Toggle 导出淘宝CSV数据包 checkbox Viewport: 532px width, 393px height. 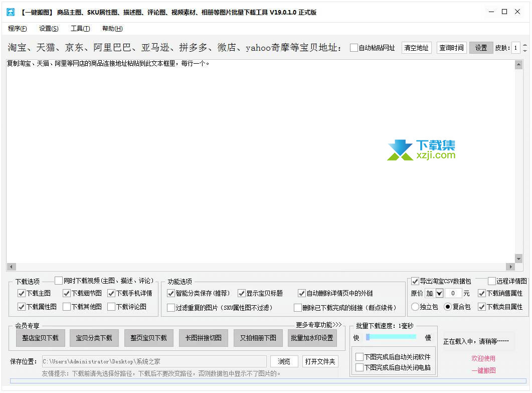[415, 281]
